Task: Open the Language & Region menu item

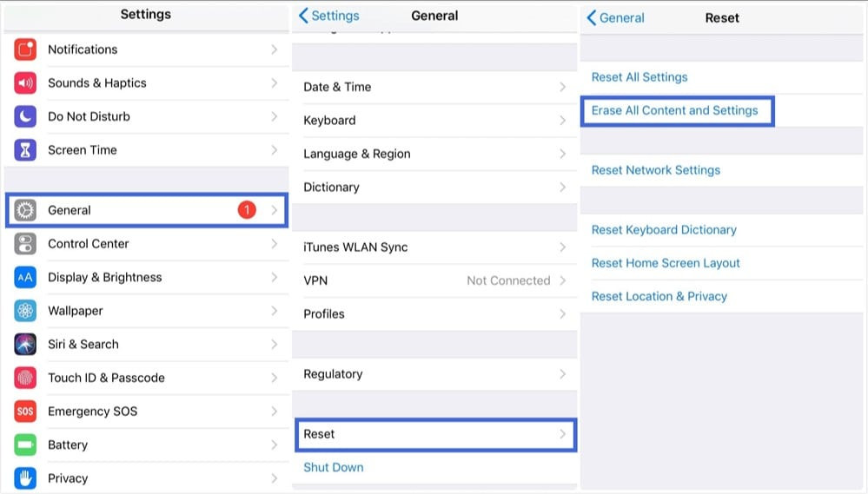Action: 434,154
